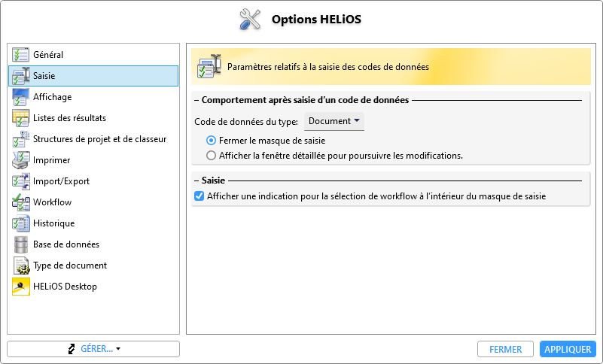Image resolution: width=603 pixels, height=364 pixels.
Task: Select the Listes des résultats icon
Action: (20, 118)
